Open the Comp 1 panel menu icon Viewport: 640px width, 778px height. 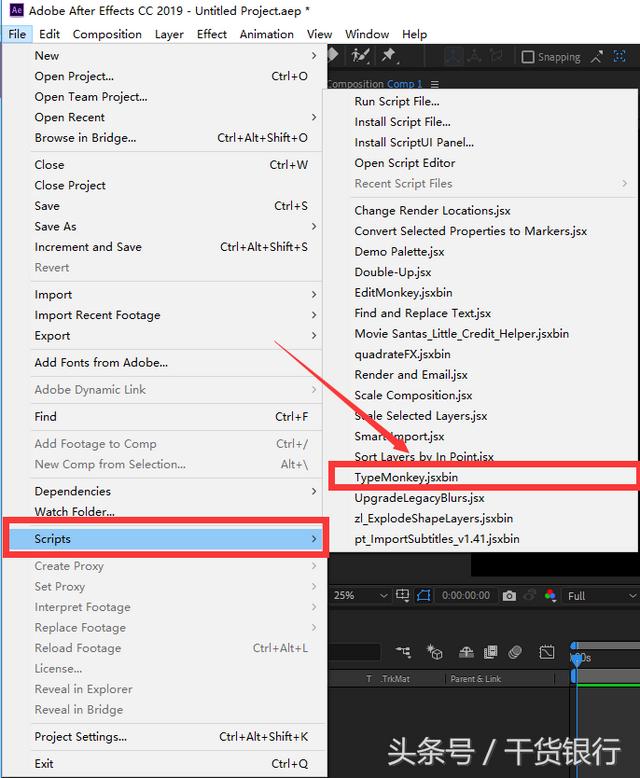[x=435, y=84]
